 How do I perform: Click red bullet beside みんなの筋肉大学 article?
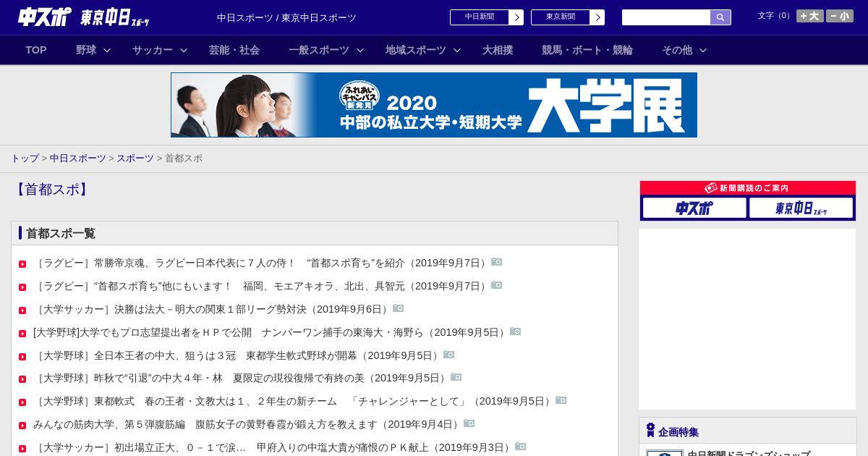point(22,426)
